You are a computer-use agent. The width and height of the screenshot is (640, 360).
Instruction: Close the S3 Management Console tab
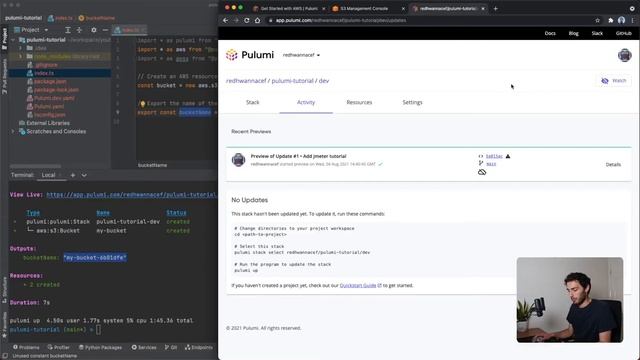point(403,9)
